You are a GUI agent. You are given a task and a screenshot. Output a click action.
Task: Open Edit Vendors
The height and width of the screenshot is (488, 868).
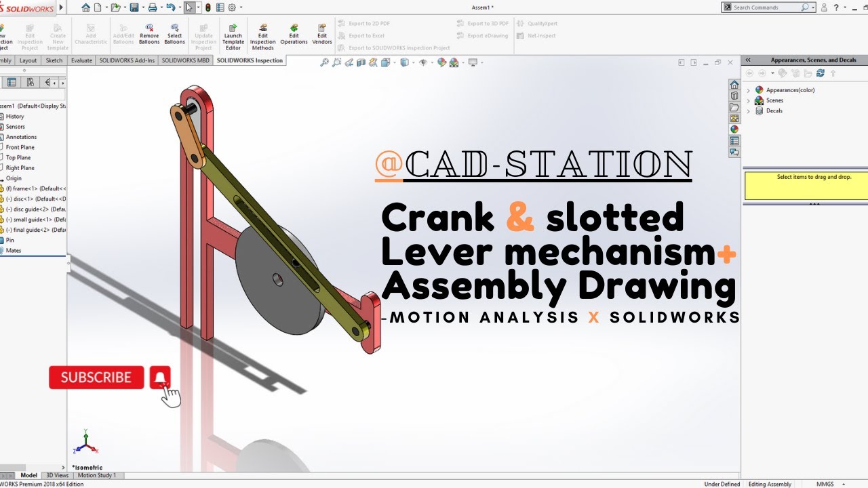[322, 33]
